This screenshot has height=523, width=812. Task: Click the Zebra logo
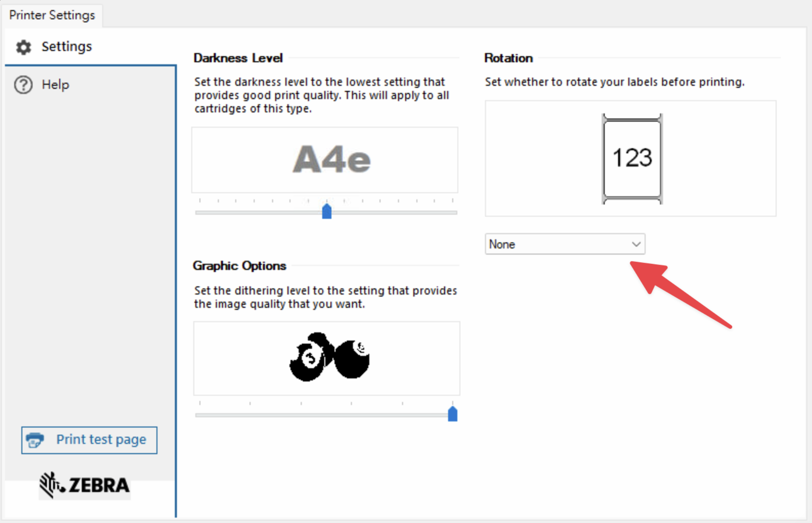(85, 485)
